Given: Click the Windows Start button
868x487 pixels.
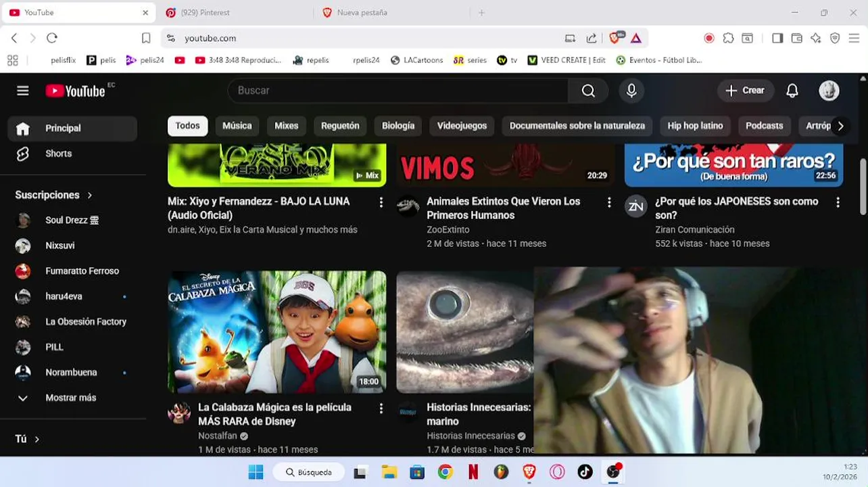Looking at the screenshot, I should coord(256,472).
